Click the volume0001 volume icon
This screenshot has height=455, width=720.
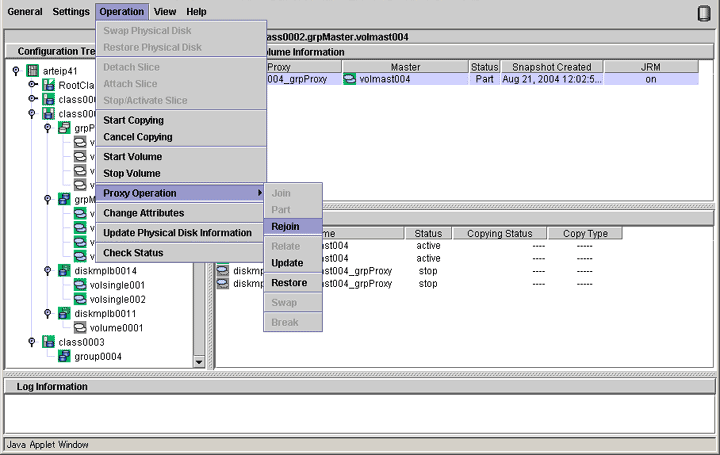[80, 327]
